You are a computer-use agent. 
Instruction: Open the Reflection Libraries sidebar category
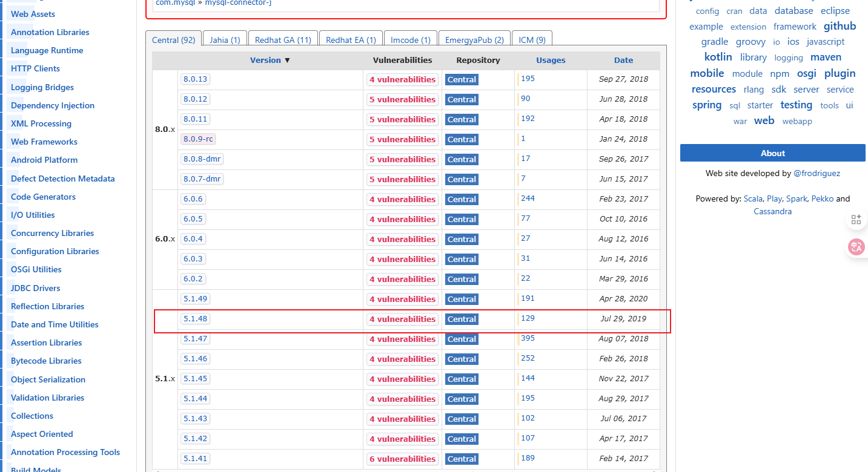coord(47,306)
